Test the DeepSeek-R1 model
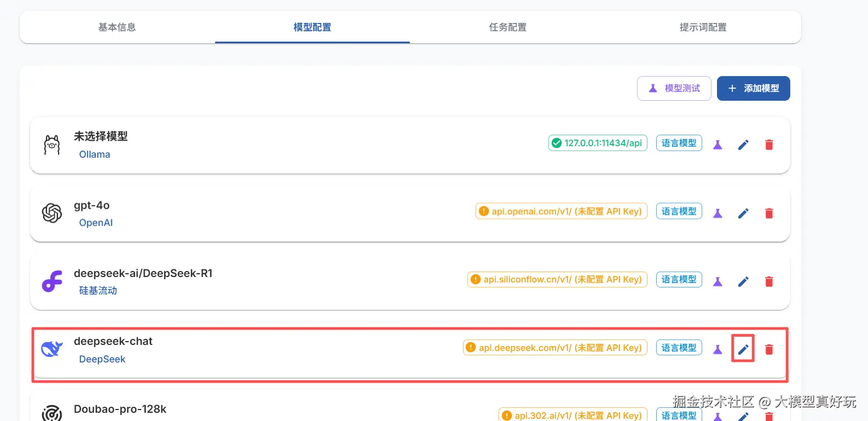868x421 pixels. (717, 281)
